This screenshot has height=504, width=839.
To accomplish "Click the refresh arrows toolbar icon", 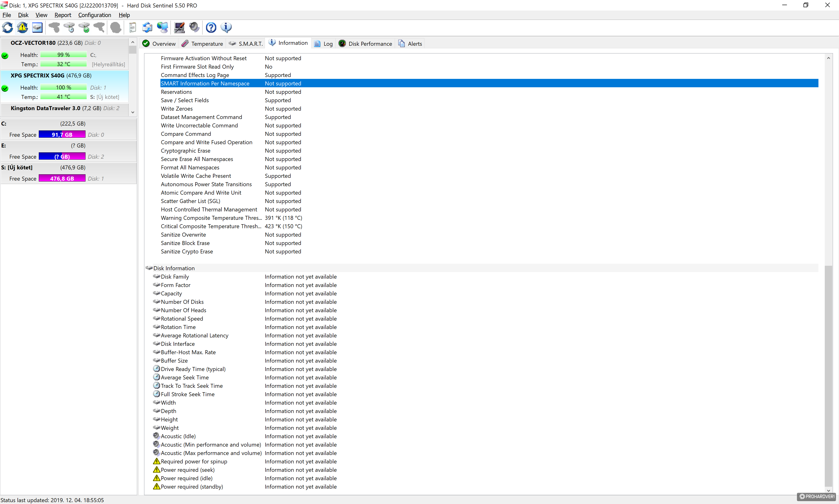I will click(7, 28).
